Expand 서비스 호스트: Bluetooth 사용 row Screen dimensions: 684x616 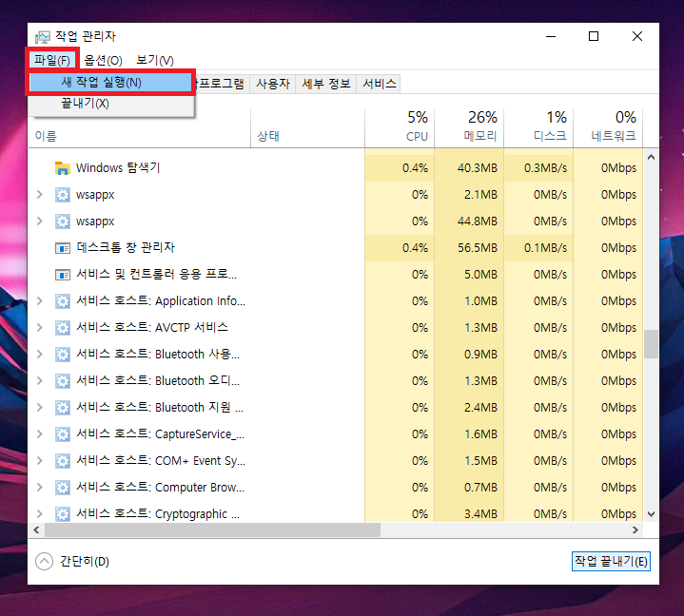(x=40, y=354)
